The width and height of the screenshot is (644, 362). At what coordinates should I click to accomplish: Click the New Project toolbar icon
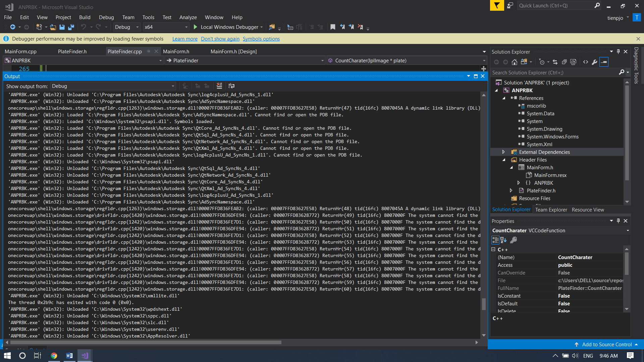pyautogui.click(x=39, y=27)
